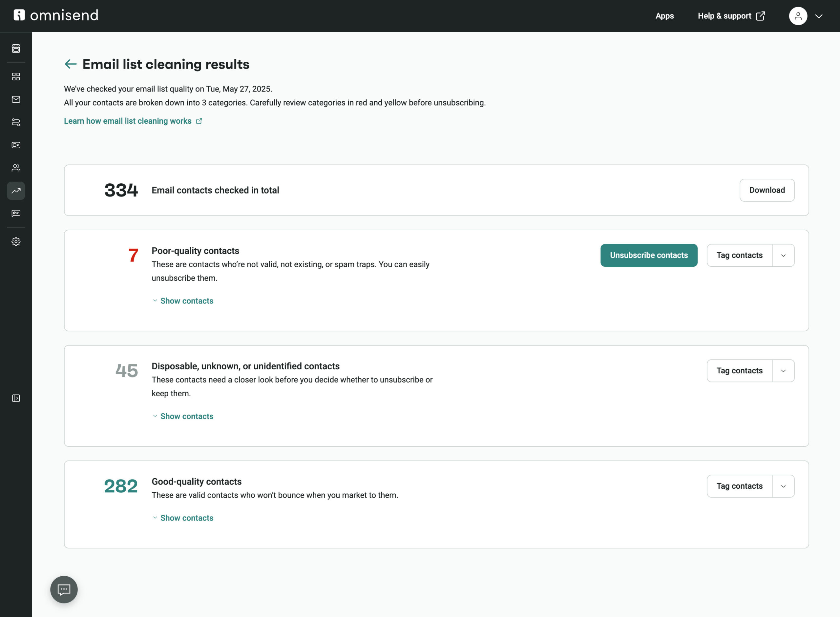Open settings via the gear icon

(16, 241)
